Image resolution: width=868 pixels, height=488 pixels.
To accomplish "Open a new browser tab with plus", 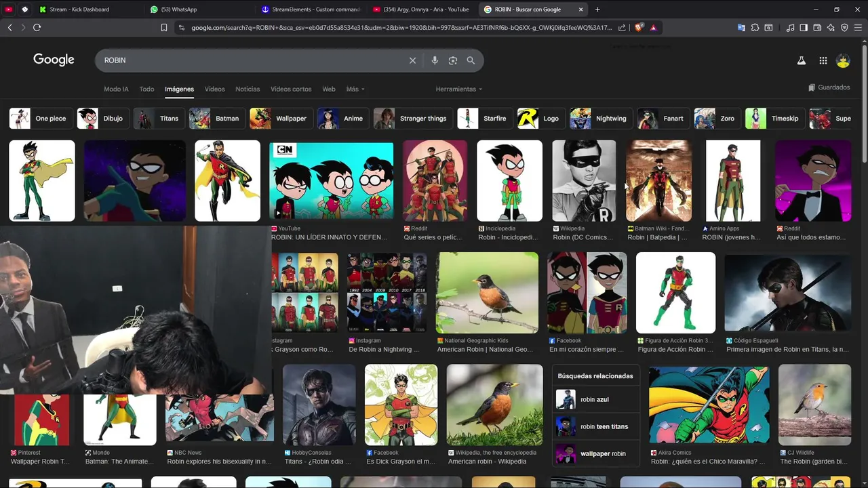I will (597, 9).
